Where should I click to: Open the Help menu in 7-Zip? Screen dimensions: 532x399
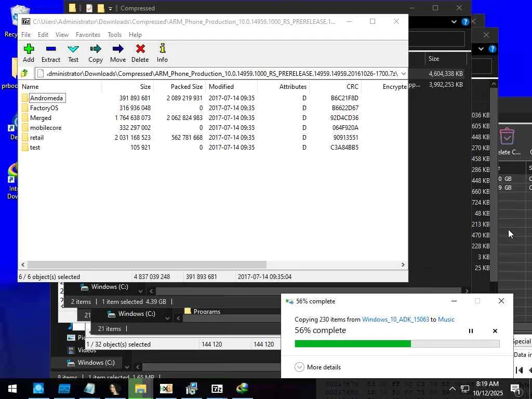135,35
